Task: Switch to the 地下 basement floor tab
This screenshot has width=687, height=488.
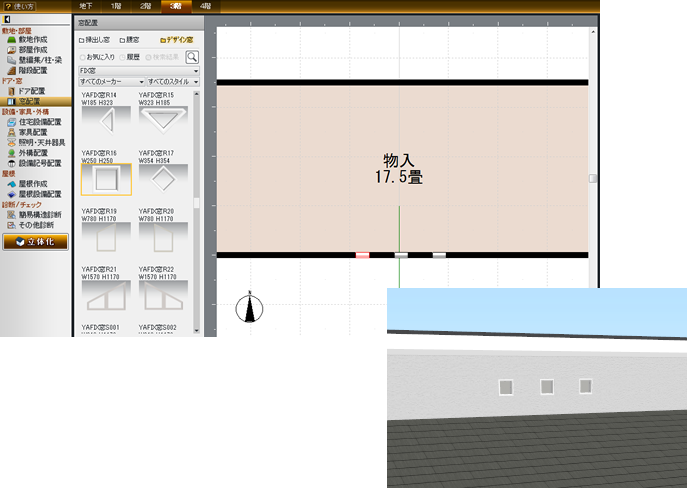Action: point(87,6)
